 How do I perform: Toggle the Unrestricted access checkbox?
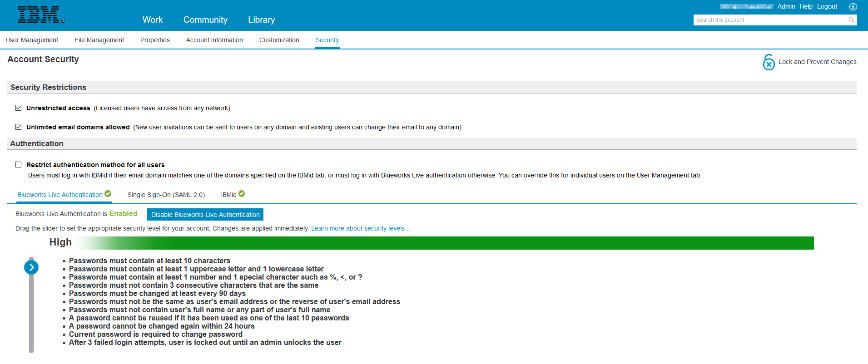tap(19, 108)
